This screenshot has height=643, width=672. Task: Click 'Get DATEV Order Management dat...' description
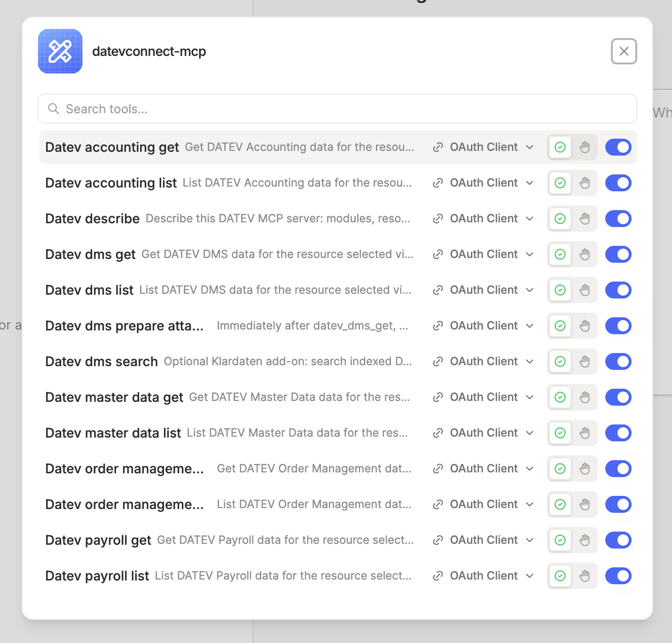314,469
